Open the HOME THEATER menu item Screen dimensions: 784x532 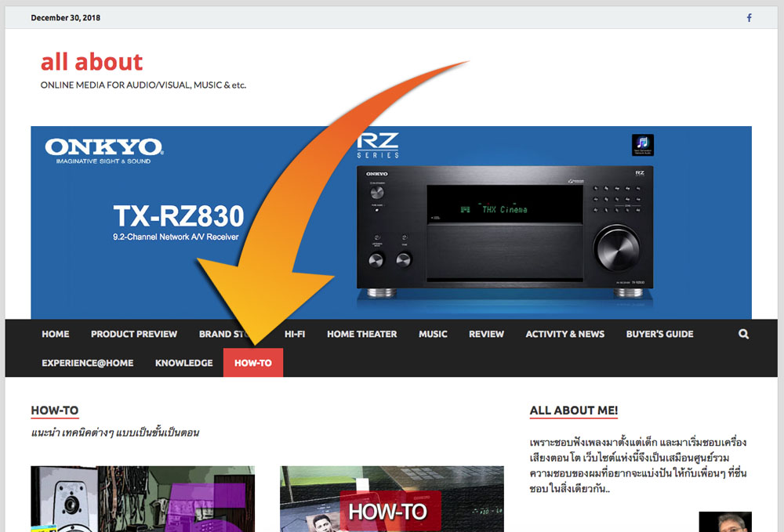(361, 334)
